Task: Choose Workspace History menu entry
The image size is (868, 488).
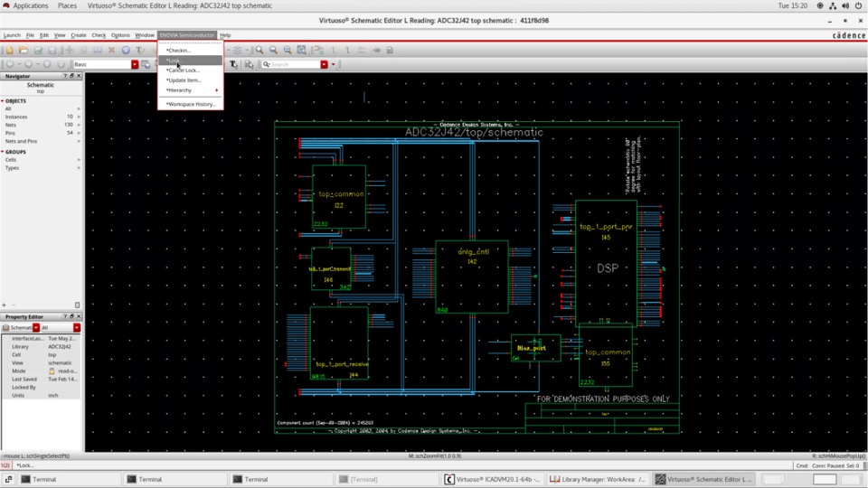Action: coord(191,104)
